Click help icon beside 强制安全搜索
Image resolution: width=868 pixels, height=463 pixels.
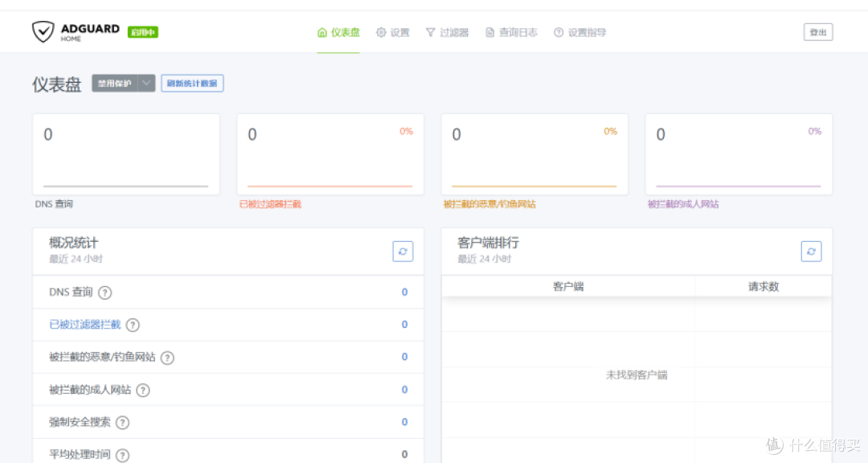[122, 423]
